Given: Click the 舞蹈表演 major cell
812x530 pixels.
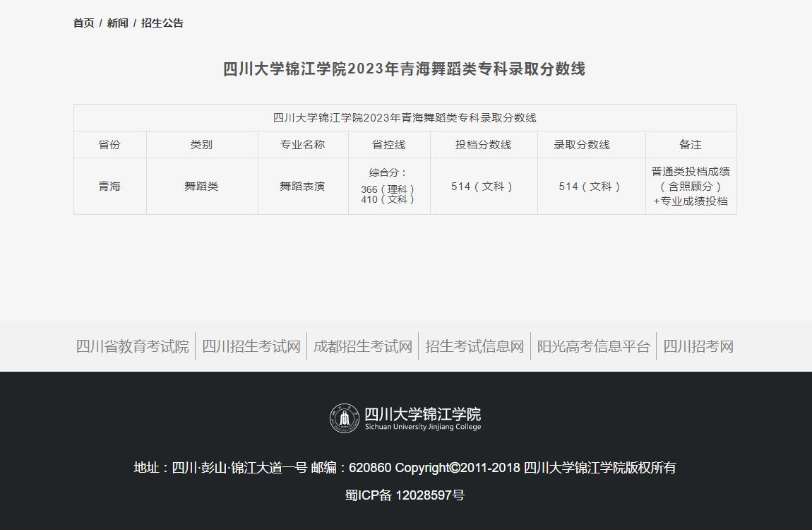Looking at the screenshot, I should tap(303, 186).
